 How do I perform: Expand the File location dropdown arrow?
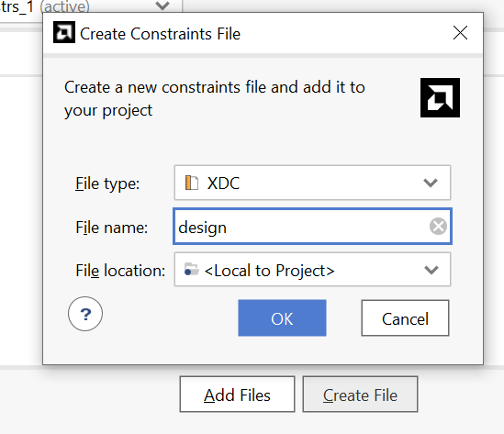(x=431, y=270)
